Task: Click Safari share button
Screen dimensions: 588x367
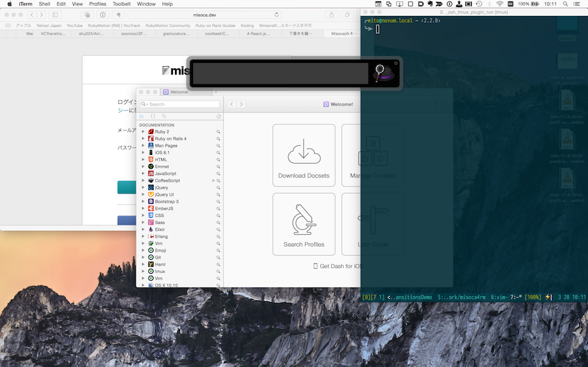Action: (x=331, y=15)
